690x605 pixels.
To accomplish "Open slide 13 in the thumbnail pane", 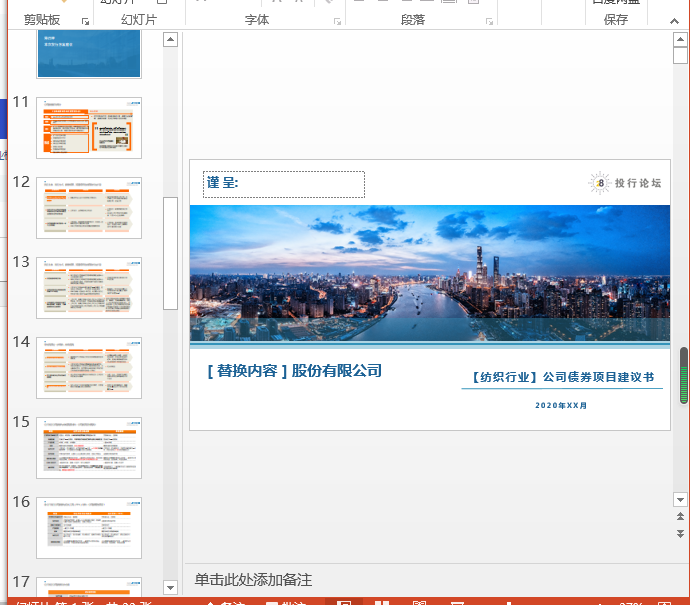I will (x=89, y=288).
